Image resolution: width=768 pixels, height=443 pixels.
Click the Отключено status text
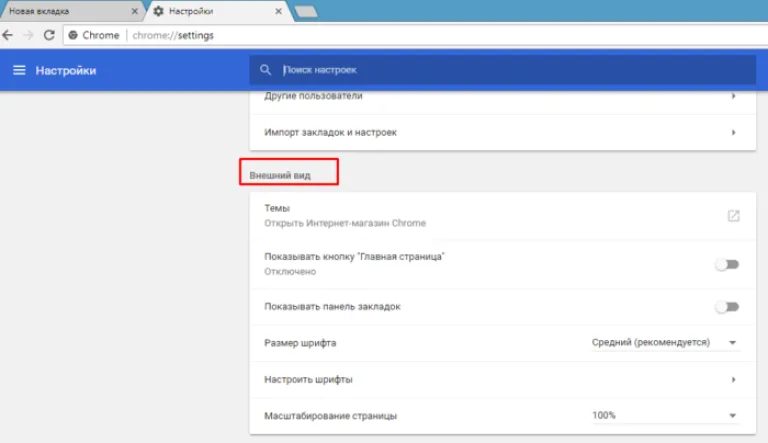pos(290,271)
